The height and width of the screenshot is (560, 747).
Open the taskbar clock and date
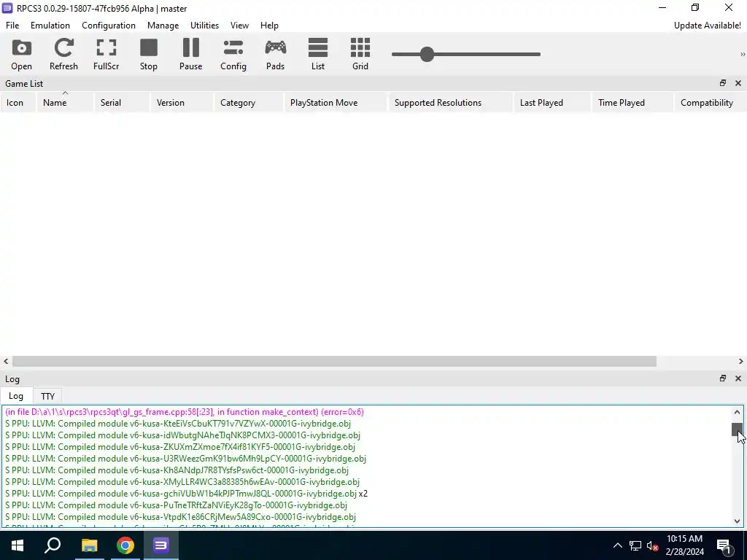[x=684, y=545]
